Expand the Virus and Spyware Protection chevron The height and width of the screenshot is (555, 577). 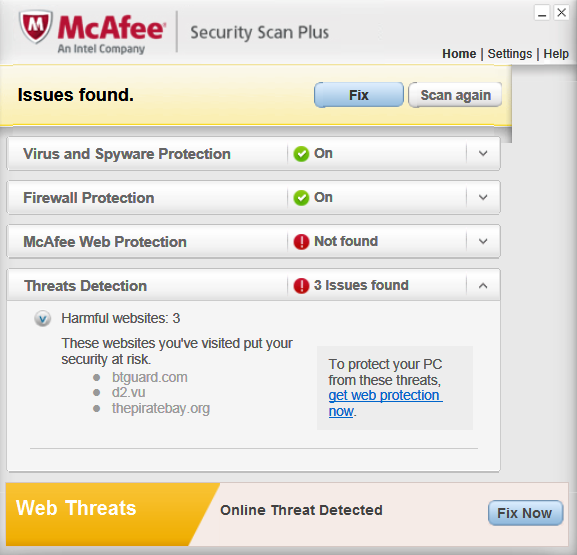483,153
